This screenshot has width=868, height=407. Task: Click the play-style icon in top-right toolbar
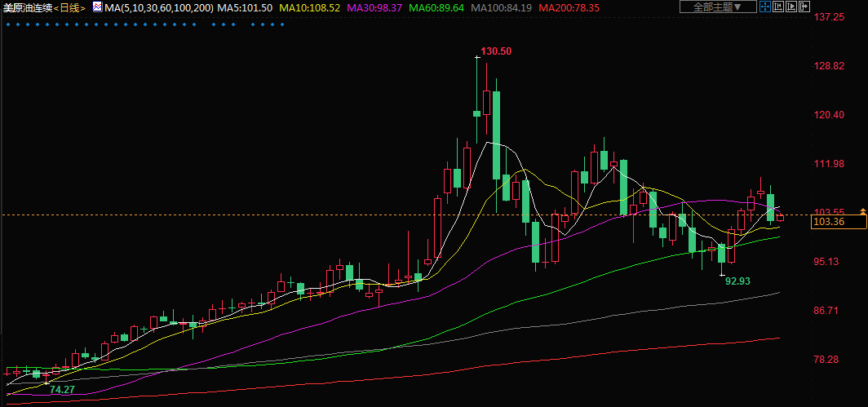(x=790, y=7)
